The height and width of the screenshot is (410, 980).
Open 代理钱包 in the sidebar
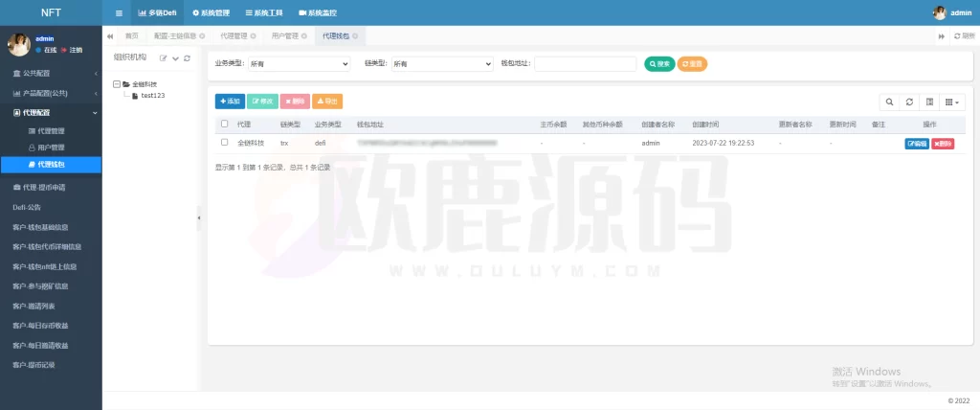(x=51, y=165)
